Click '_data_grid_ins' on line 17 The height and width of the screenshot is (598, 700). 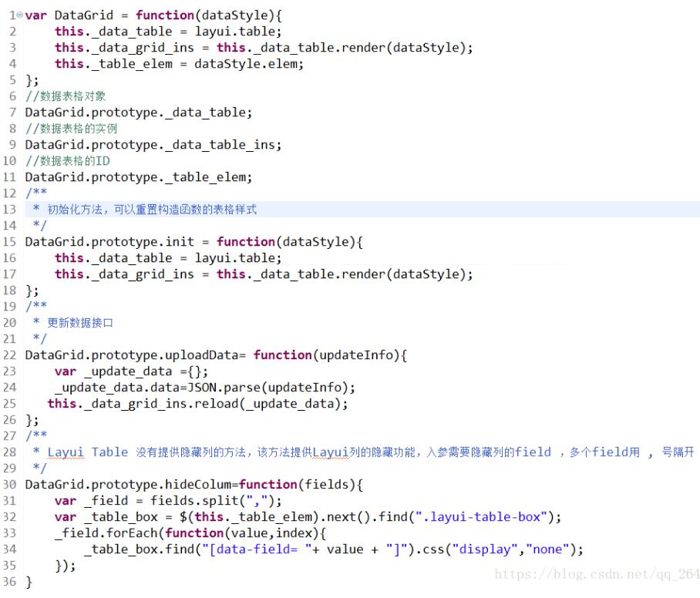[143, 274]
